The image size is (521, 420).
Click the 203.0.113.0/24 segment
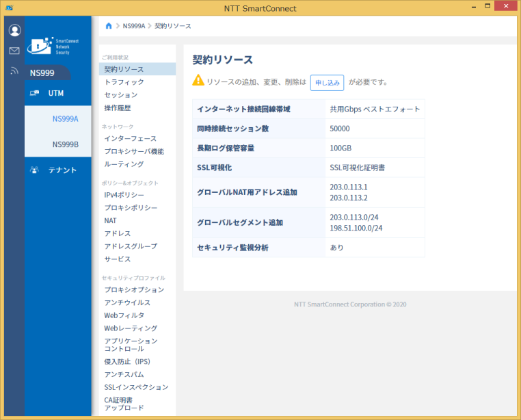coord(354,217)
